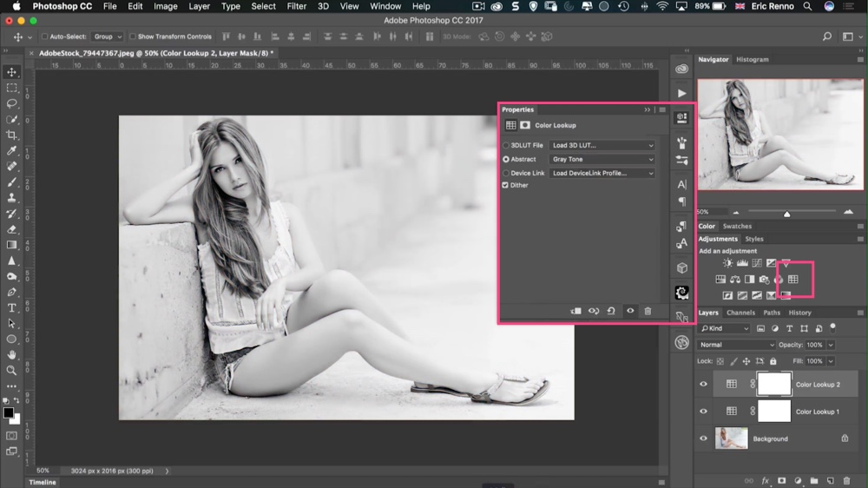Viewport: 868px width, 488px height.
Task: Reset adjustment defaults in Properties panel
Action: [611, 311]
